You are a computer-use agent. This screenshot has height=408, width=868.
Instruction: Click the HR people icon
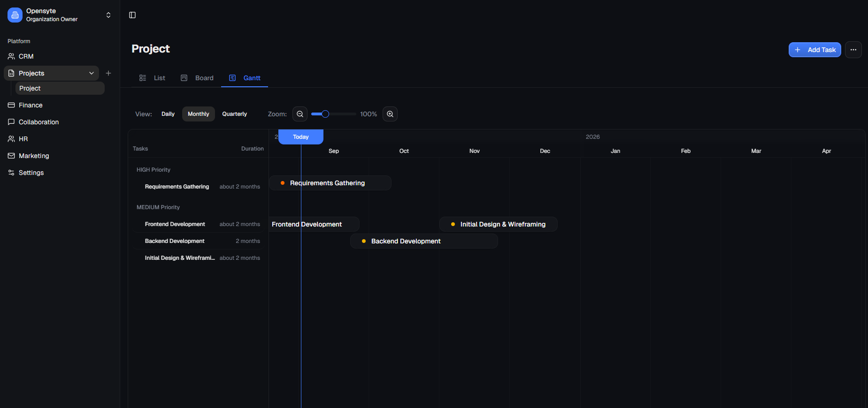[11, 139]
